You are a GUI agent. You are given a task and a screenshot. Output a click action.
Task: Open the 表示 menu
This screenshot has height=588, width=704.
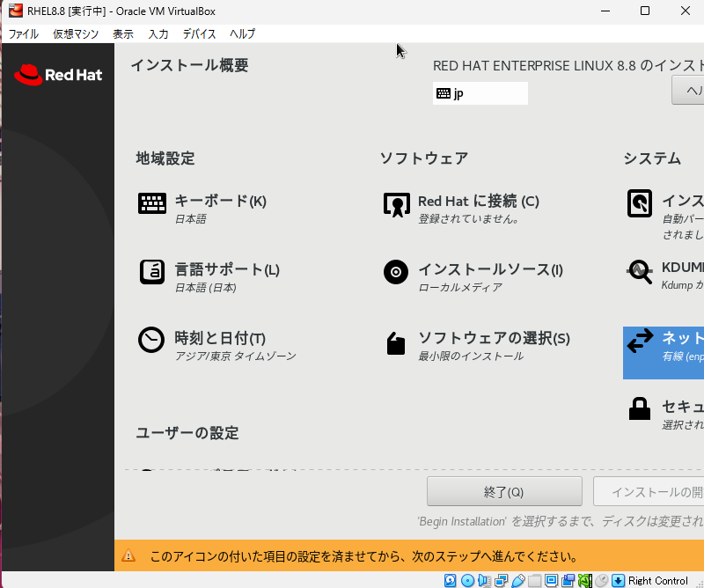click(122, 33)
